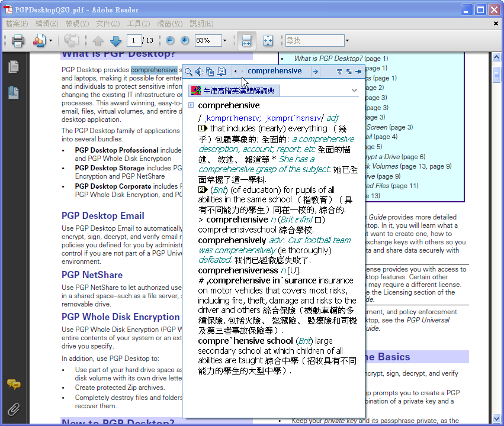Click the 'Volumes (page 13, page 9)' link
Image resolution: width=504 pixels, height=426 pixels.
click(409, 166)
